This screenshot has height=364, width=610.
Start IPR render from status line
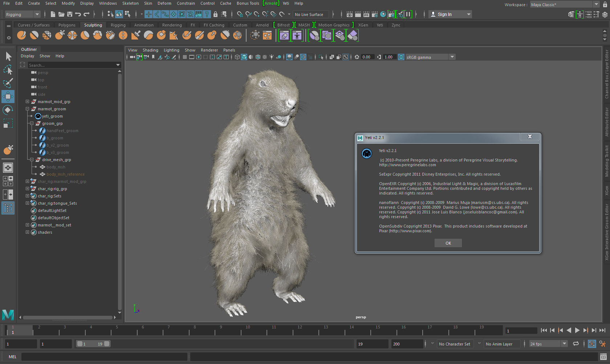click(366, 14)
